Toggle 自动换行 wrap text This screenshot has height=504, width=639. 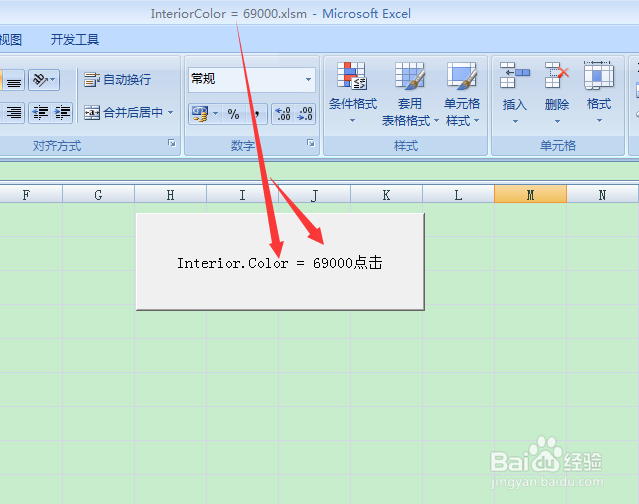coord(117,79)
